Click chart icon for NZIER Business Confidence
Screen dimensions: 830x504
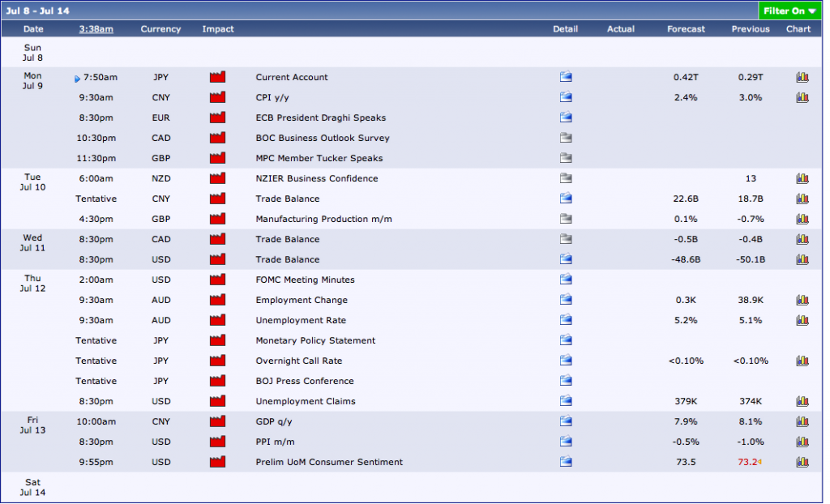pos(802,178)
